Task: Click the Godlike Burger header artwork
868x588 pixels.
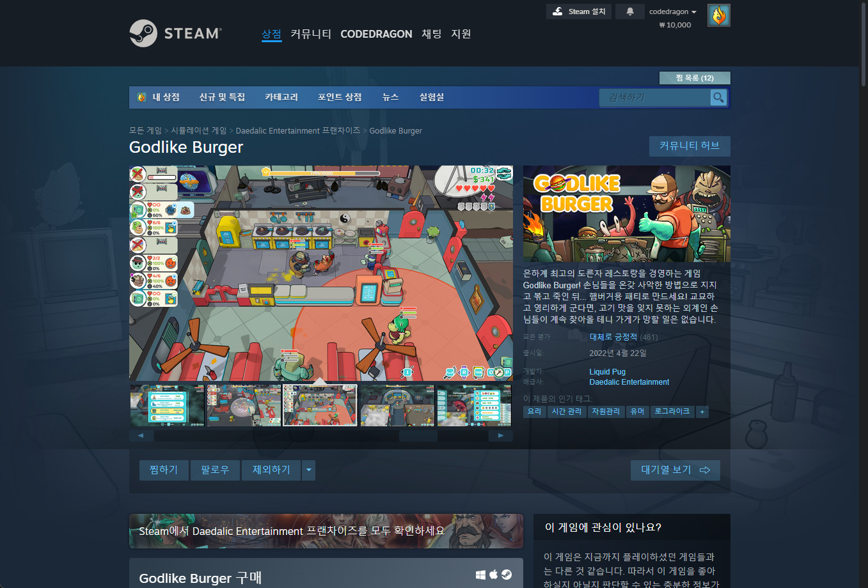Action: (x=627, y=214)
